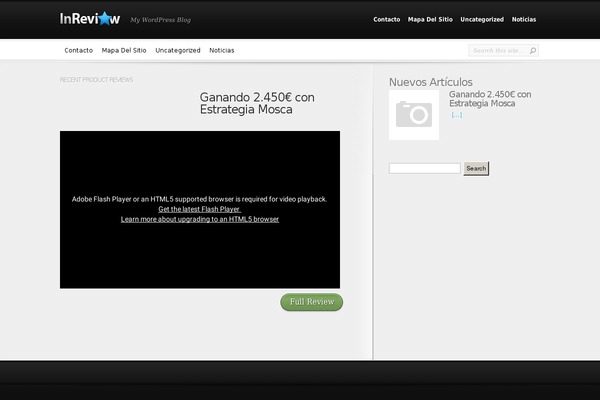Click the sidebar Search button
Image resolution: width=600 pixels, height=400 pixels.
[x=476, y=168]
